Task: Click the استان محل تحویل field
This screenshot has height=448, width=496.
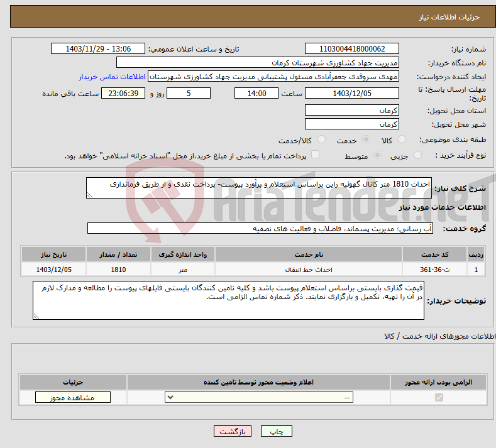Action: 352,111
